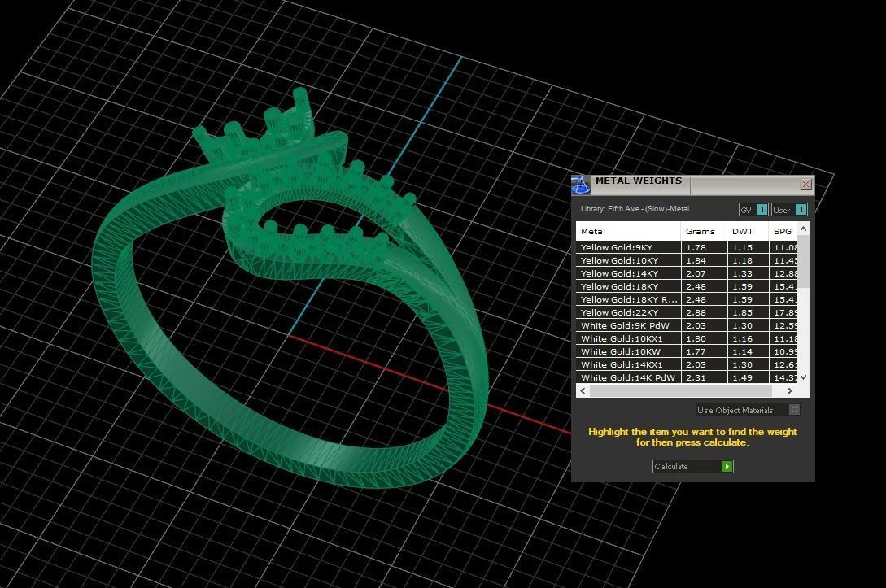886x588 pixels.
Task: Select the Yellow Gold:22KY row
Action: click(687, 312)
